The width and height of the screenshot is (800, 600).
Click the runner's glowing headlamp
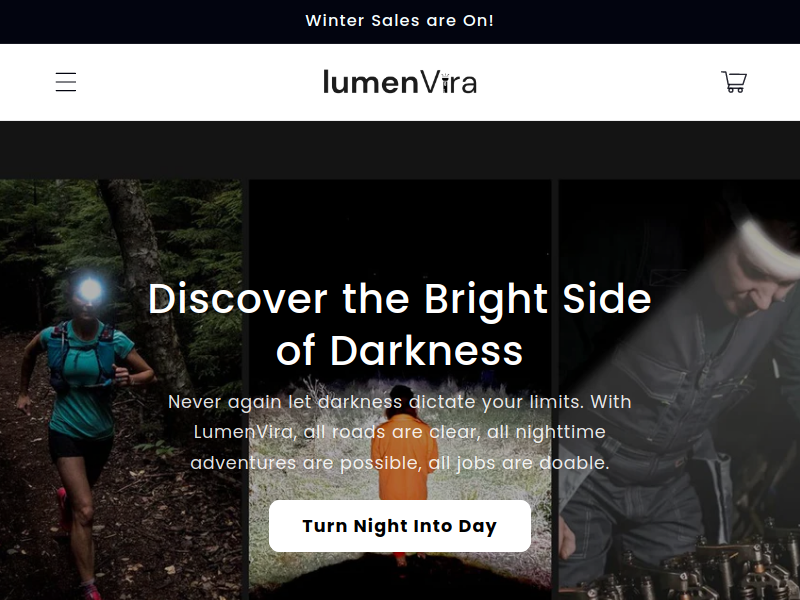(x=90, y=290)
